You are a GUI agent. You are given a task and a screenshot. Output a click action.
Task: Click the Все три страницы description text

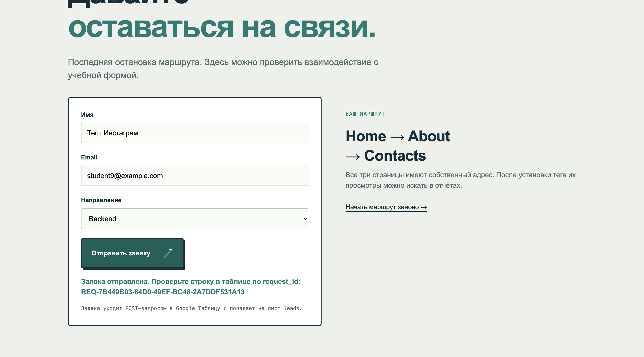click(460, 180)
